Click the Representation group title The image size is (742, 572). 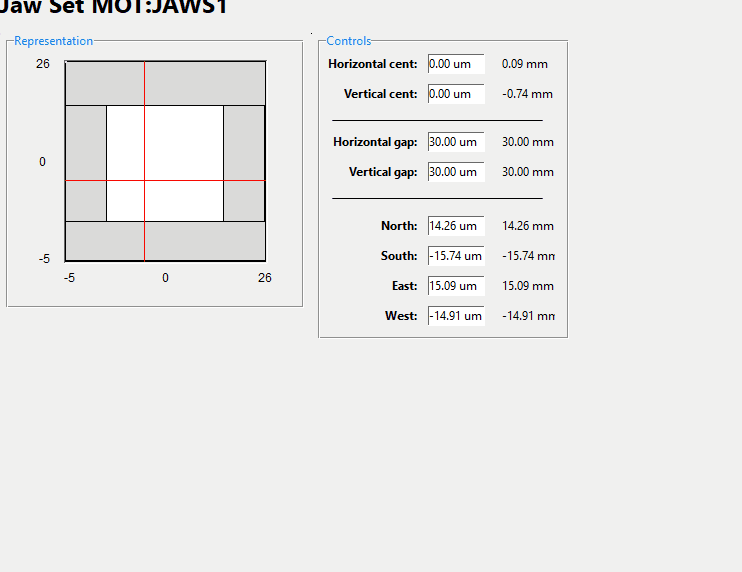pos(53,41)
